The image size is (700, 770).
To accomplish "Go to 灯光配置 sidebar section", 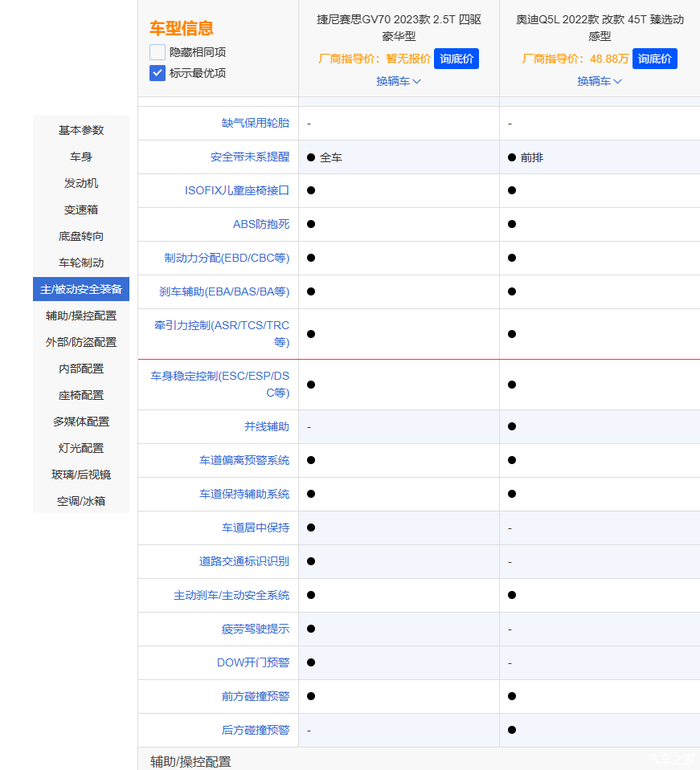I will (81, 448).
